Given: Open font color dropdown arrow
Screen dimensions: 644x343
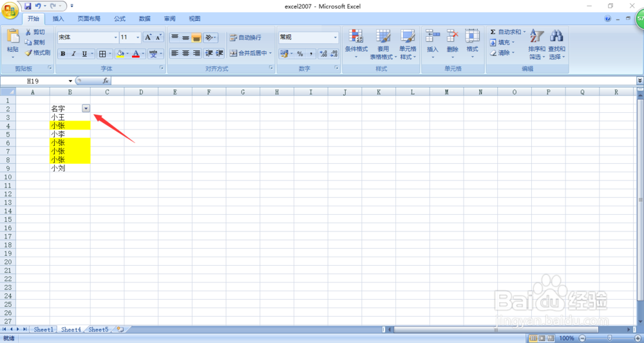Looking at the screenshot, I should tap(143, 54).
